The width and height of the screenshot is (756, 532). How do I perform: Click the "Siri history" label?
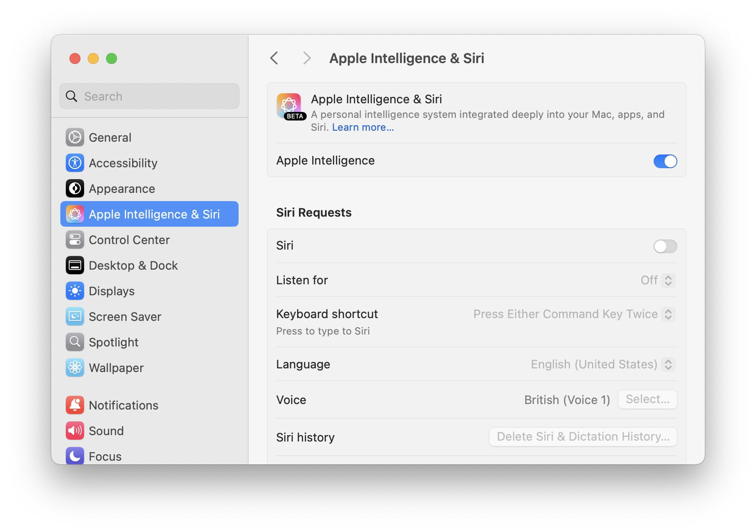click(305, 437)
